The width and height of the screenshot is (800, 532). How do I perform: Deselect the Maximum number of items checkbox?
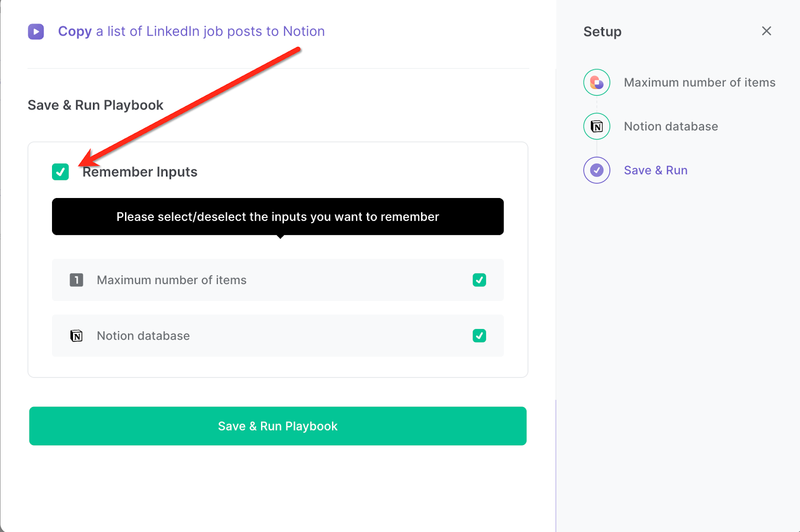pos(479,280)
